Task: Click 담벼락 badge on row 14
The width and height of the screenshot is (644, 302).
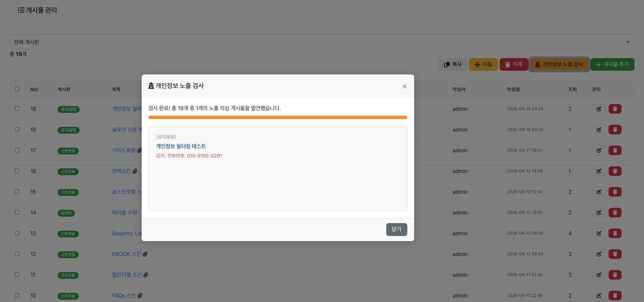Action: point(66,213)
